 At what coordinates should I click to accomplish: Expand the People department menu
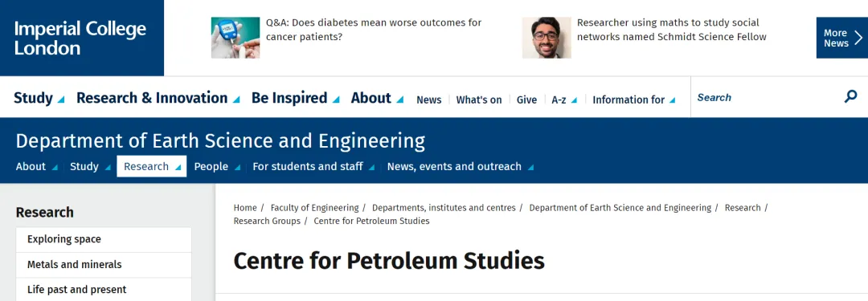(x=217, y=166)
